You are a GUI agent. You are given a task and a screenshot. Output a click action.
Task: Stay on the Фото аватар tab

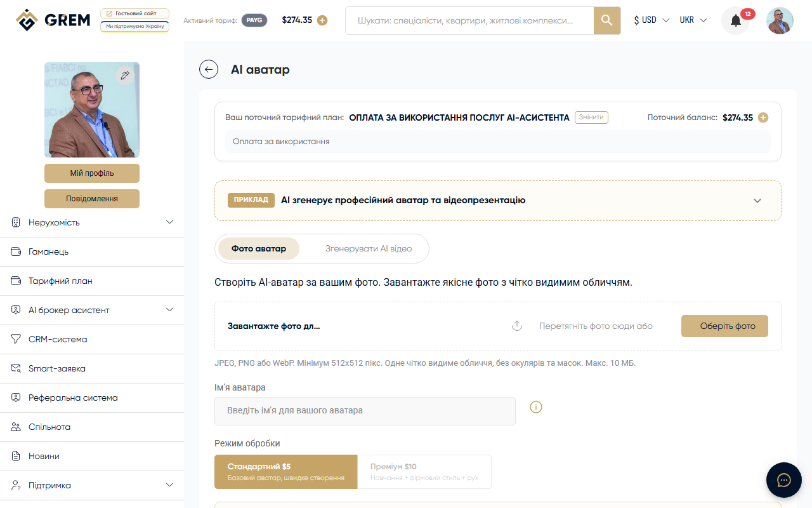tap(258, 248)
